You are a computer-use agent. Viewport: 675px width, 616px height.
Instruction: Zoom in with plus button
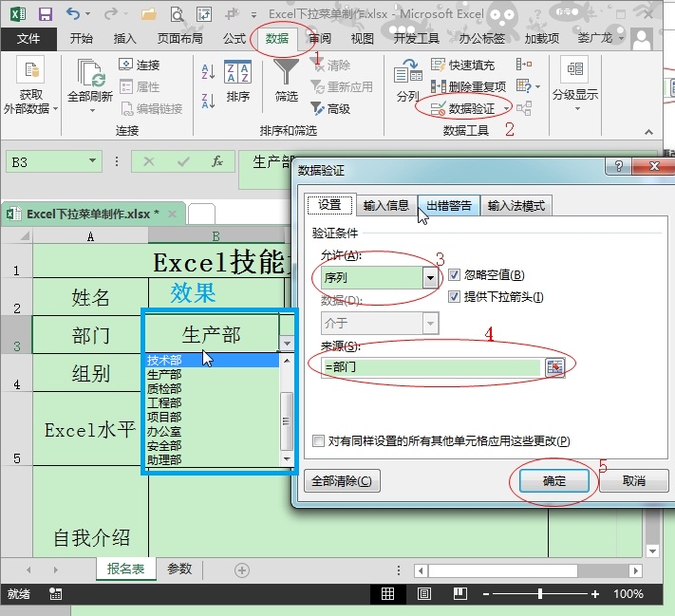[x=595, y=594]
